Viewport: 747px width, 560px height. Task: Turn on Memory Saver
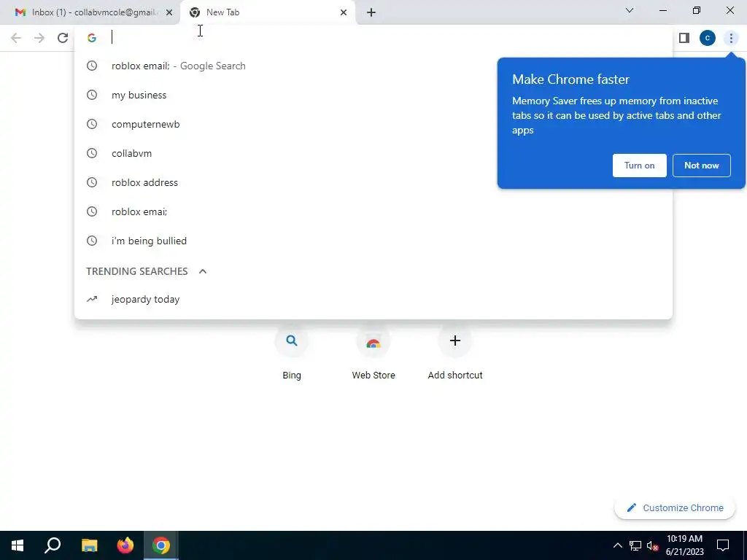click(x=639, y=166)
